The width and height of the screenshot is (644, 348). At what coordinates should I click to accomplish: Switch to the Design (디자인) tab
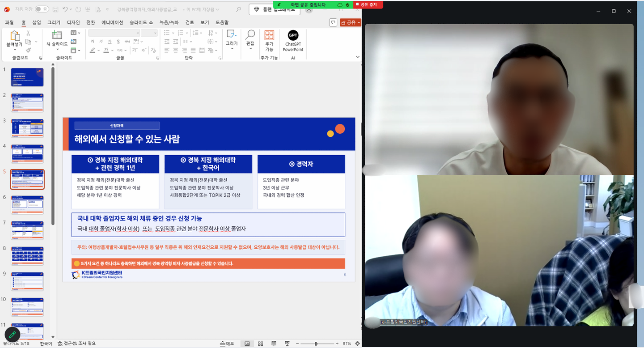point(73,22)
